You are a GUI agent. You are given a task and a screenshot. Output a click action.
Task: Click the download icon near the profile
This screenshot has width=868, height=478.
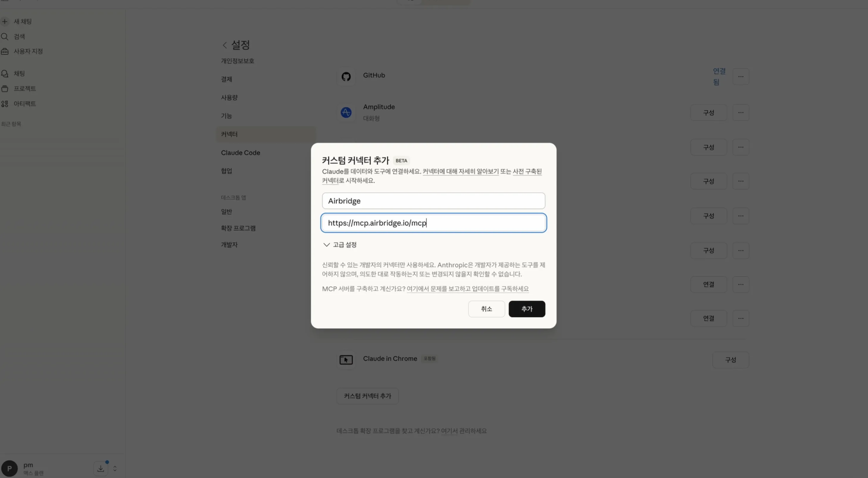[100, 468]
